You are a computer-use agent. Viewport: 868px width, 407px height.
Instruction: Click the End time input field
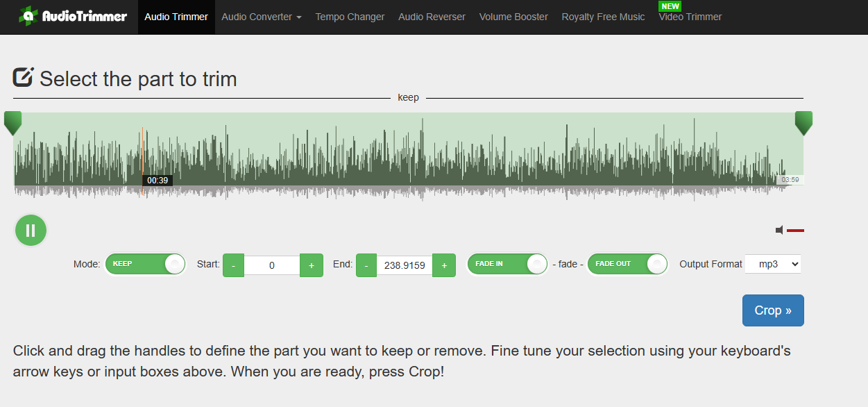405,265
